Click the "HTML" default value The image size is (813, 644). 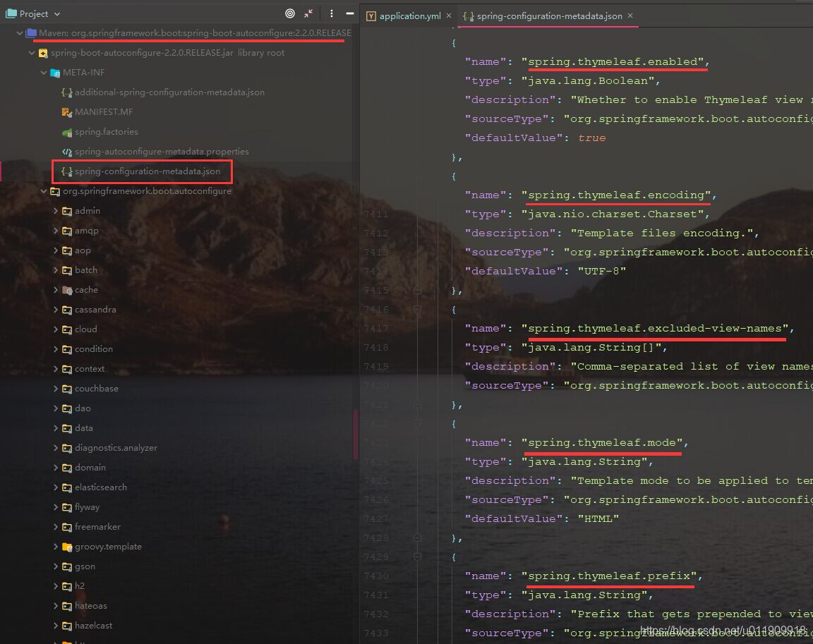pos(598,518)
